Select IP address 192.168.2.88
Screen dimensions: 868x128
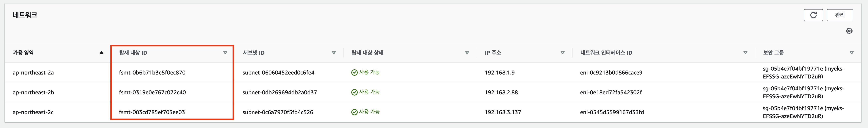click(501, 92)
